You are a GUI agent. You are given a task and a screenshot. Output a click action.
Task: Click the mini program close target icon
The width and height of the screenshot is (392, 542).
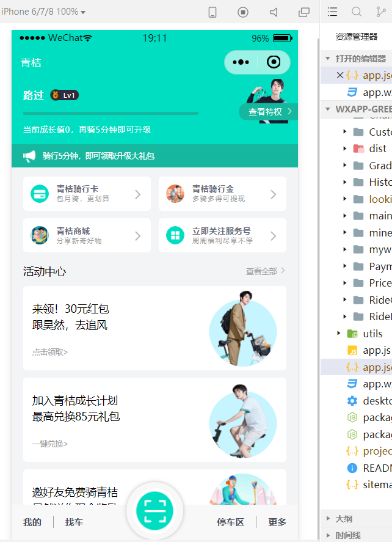click(274, 62)
